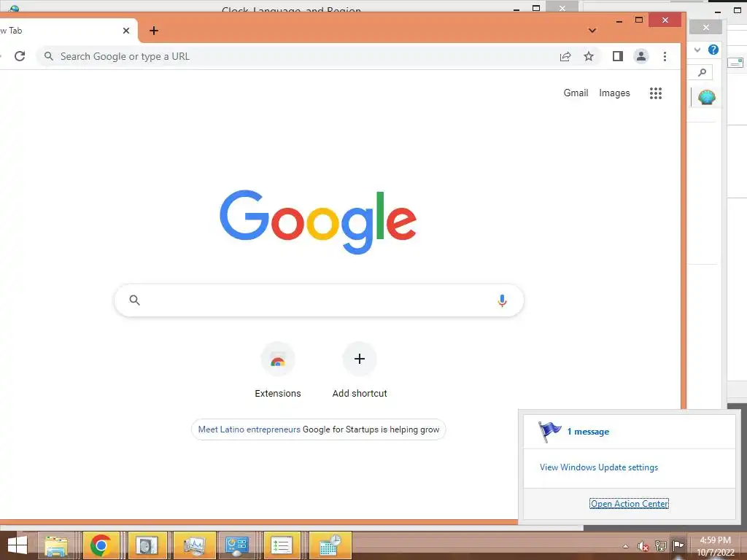Open a new tab with plus button
Screen dimensions: 747x560
pyautogui.click(x=154, y=31)
